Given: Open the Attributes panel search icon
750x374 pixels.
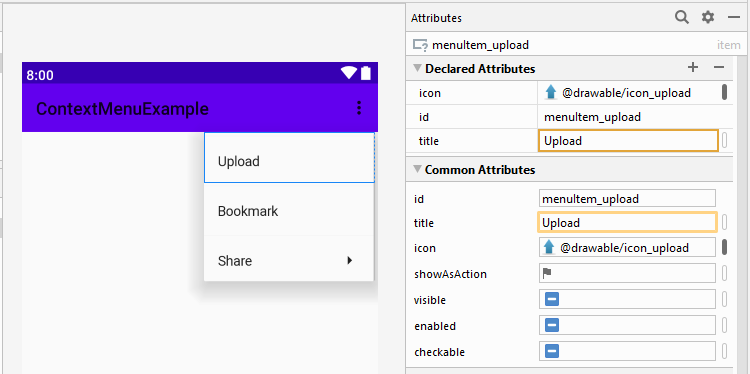Looking at the screenshot, I should (x=682, y=18).
